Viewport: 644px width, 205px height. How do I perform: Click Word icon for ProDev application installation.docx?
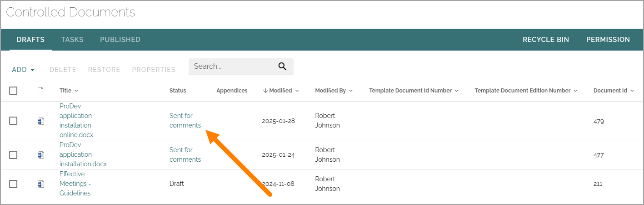click(40, 155)
